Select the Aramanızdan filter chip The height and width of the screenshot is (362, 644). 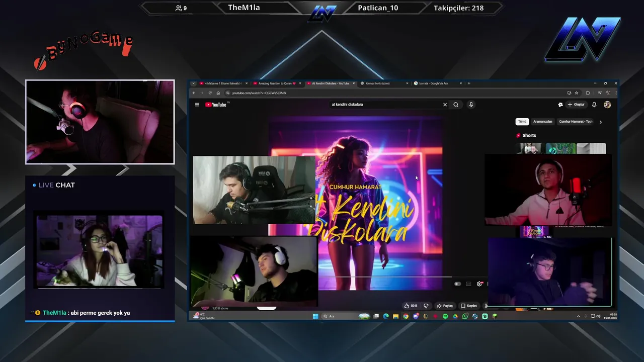click(x=543, y=122)
